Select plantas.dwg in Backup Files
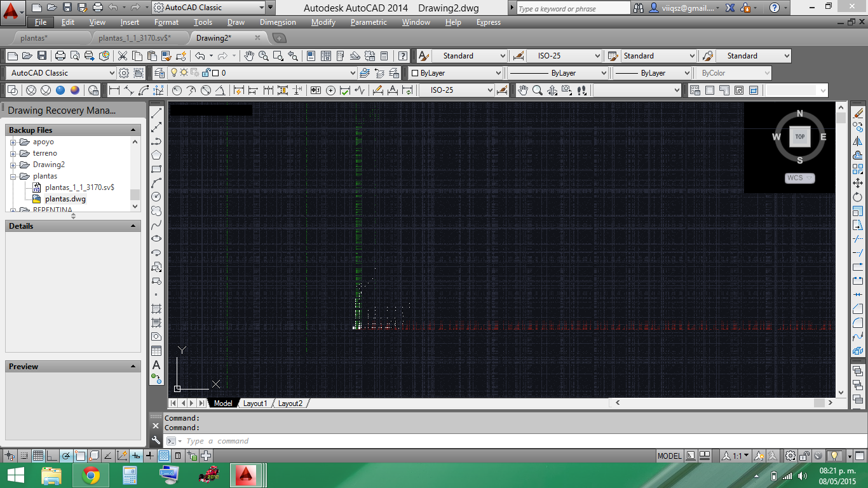 [x=65, y=199]
